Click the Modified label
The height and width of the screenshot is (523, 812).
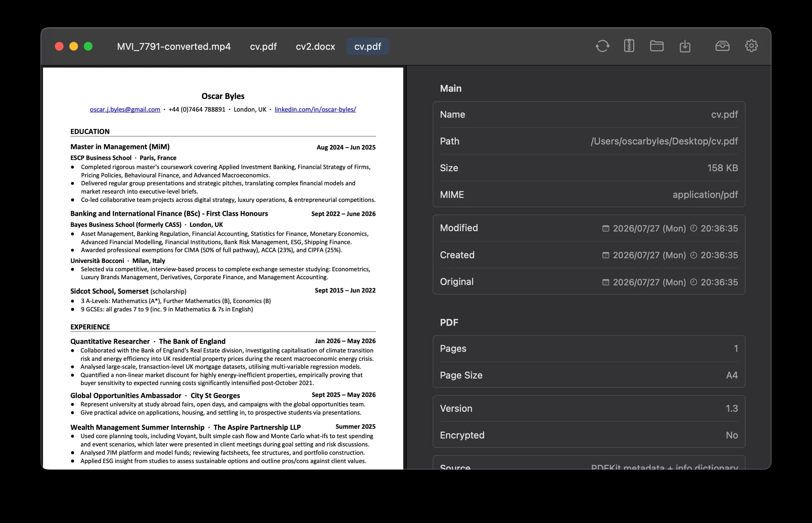pyautogui.click(x=459, y=228)
